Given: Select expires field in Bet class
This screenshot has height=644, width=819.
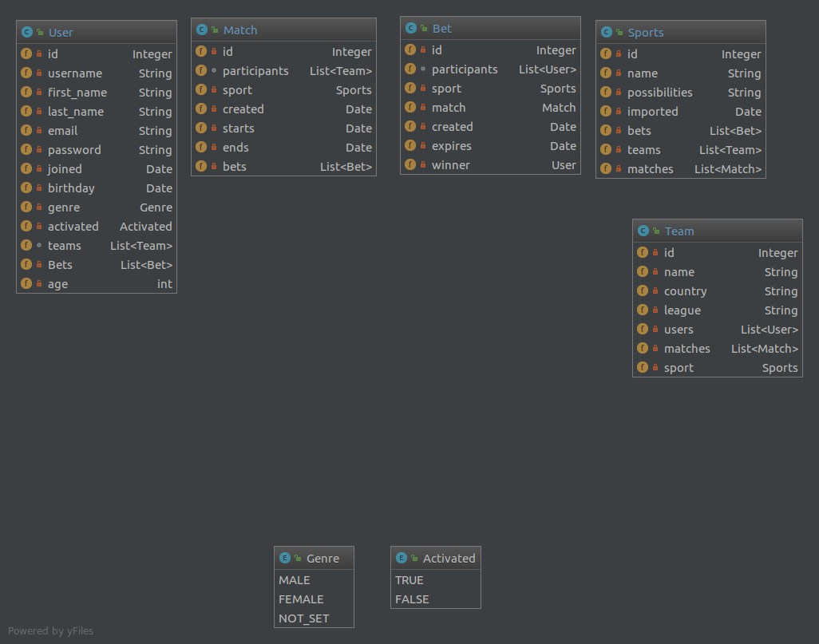Looking at the screenshot, I should coord(490,146).
